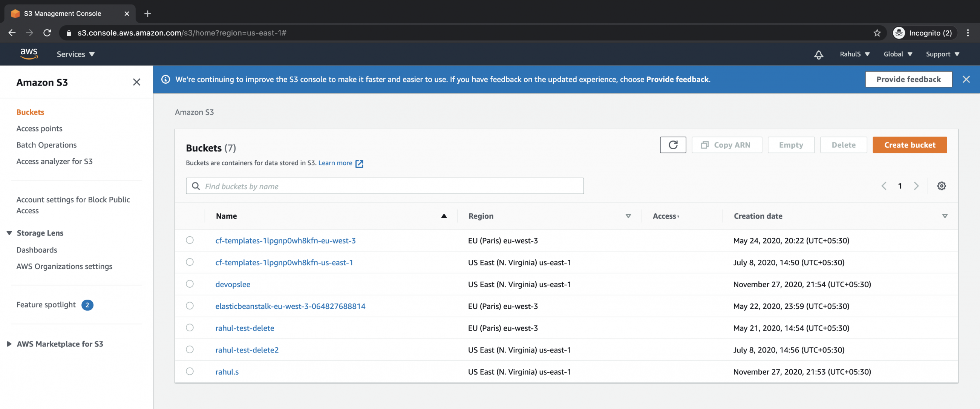
Task: Select the cf-templates us-east-1 bucket radio
Action: [190, 262]
